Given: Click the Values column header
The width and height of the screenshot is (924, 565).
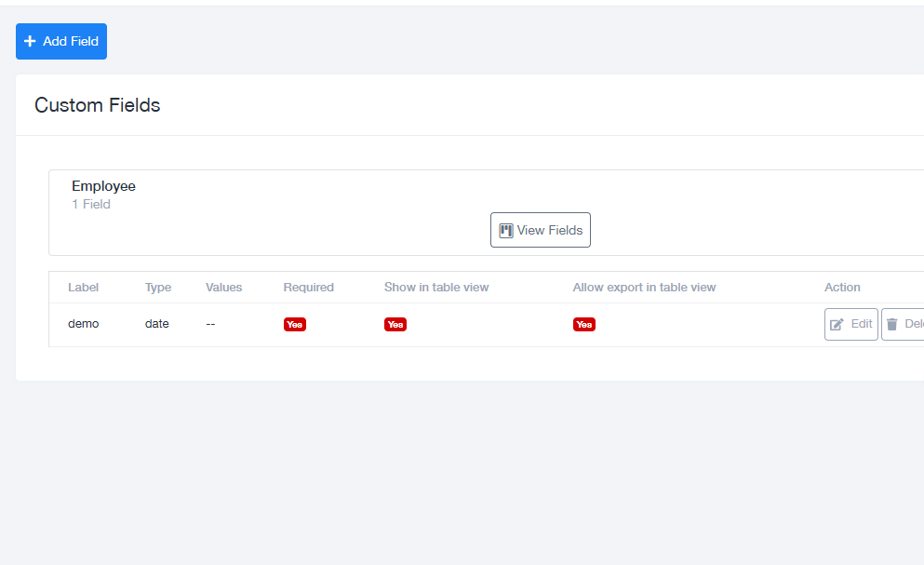Looking at the screenshot, I should 223,288.
